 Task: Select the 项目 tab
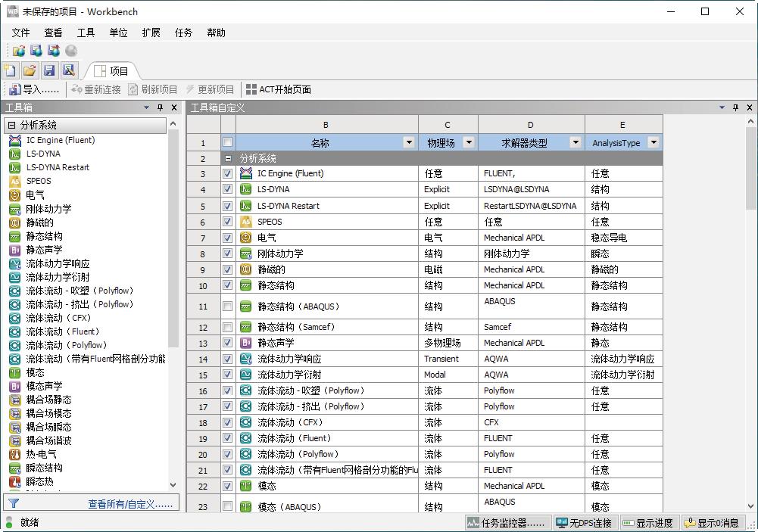pyautogui.click(x=111, y=71)
